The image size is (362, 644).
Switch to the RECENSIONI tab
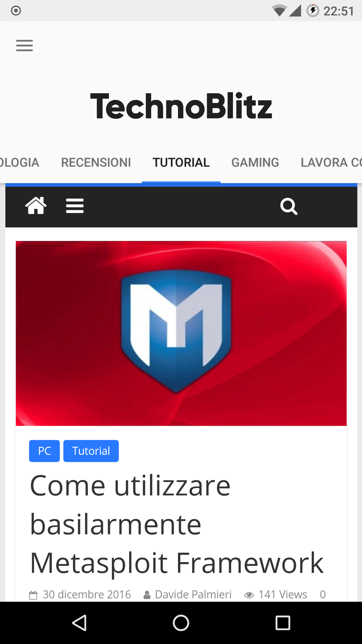(x=96, y=163)
